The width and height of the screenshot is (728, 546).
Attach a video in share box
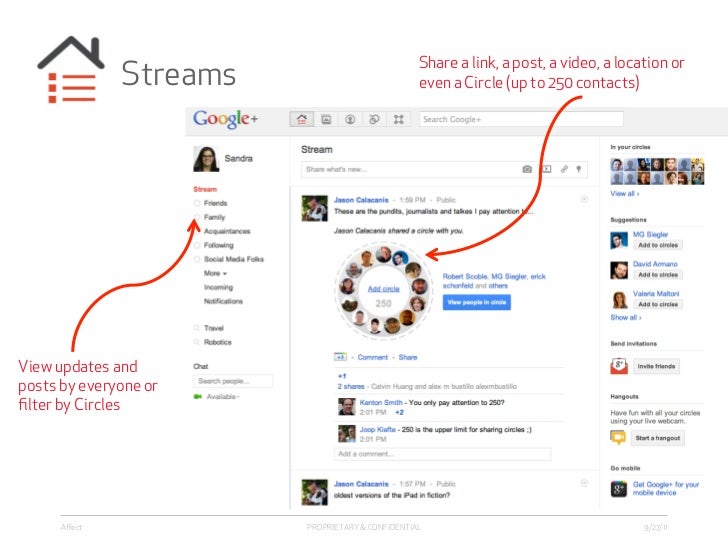point(547,169)
